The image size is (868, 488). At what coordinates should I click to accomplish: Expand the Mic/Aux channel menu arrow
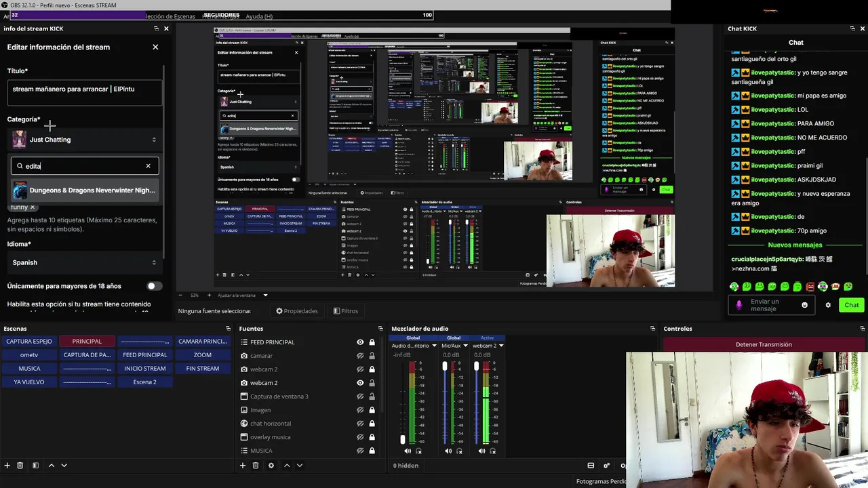[x=465, y=346]
